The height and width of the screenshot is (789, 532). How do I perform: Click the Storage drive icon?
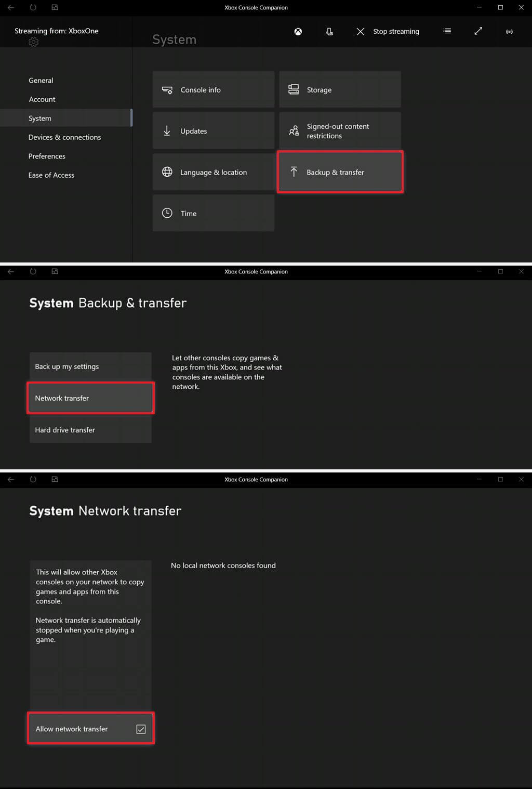(x=294, y=89)
